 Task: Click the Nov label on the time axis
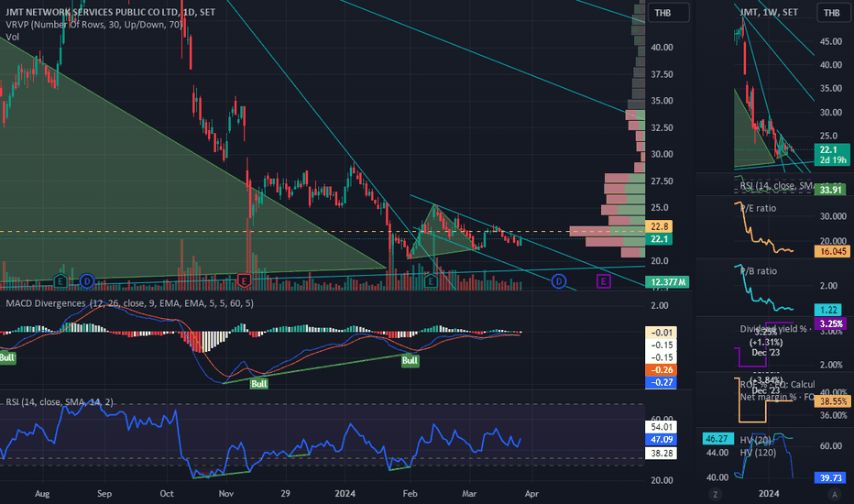pyautogui.click(x=225, y=494)
